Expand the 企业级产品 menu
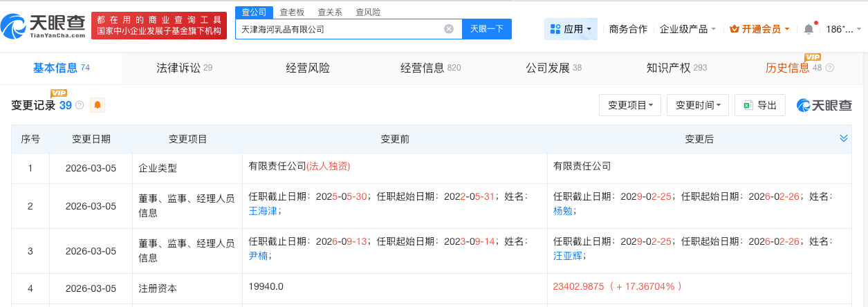The image size is (868, 307). point(688,29)
